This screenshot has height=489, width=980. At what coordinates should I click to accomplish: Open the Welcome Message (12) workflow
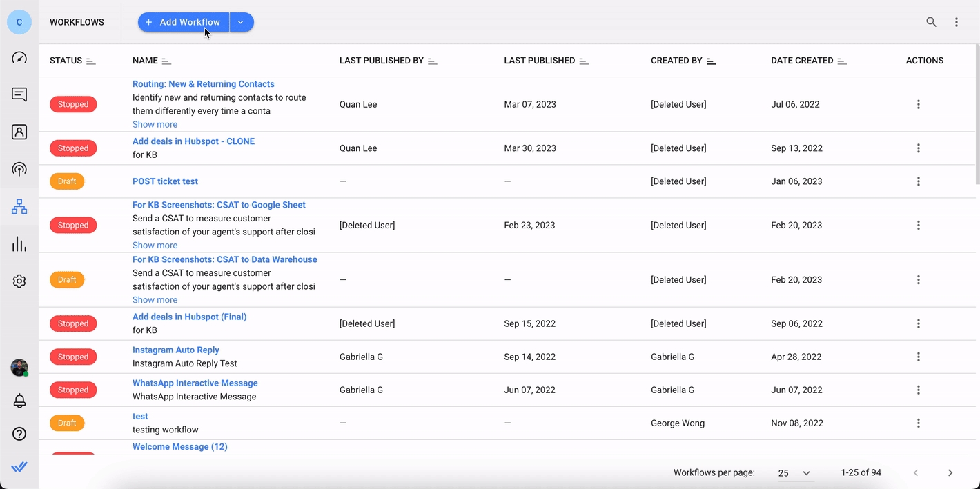(x=180, y=446)
